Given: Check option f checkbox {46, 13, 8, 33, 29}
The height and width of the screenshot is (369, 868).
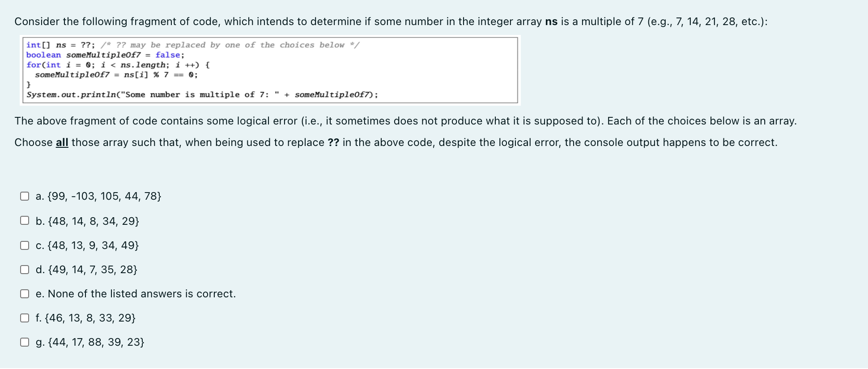Looking at the screenshot, I should click(25, 318).
